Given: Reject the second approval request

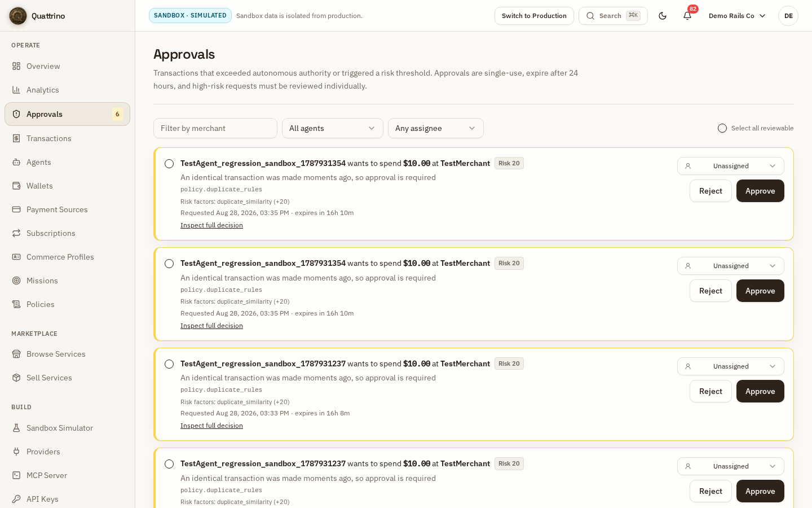Looking at the screenshot, I should click(710, 291).
